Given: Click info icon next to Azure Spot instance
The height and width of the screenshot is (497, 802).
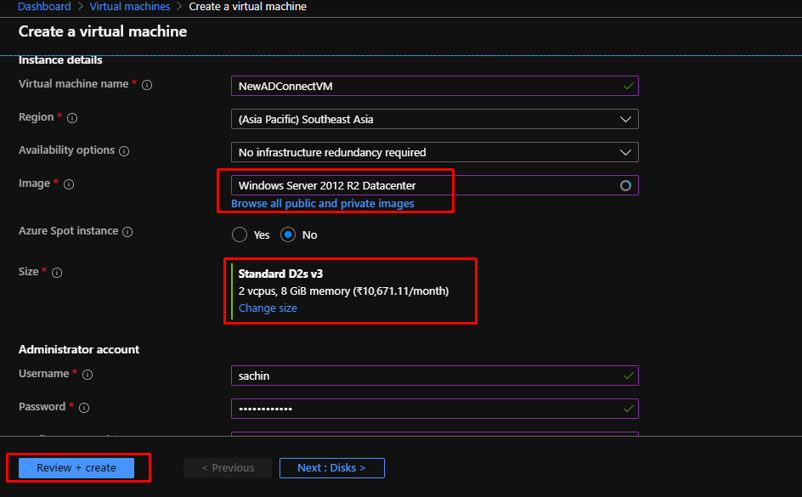Looking at the screenshot, I should (x=128, y=232).
